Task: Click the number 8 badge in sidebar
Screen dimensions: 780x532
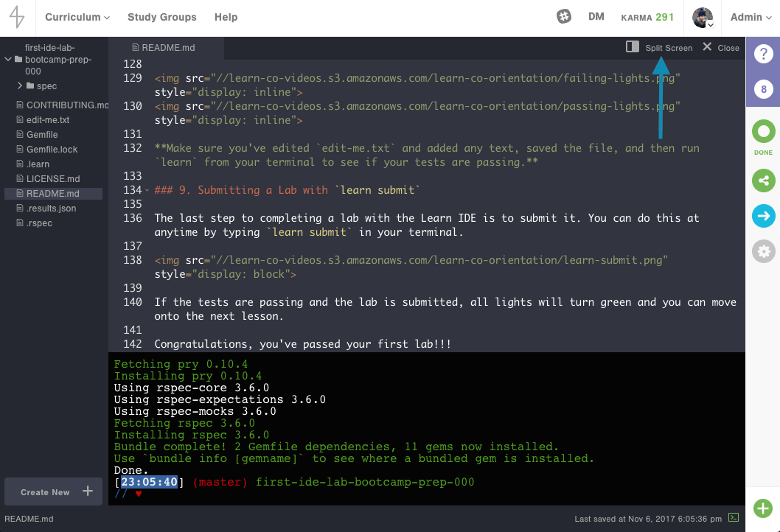Action: click(x=763, y=90)
